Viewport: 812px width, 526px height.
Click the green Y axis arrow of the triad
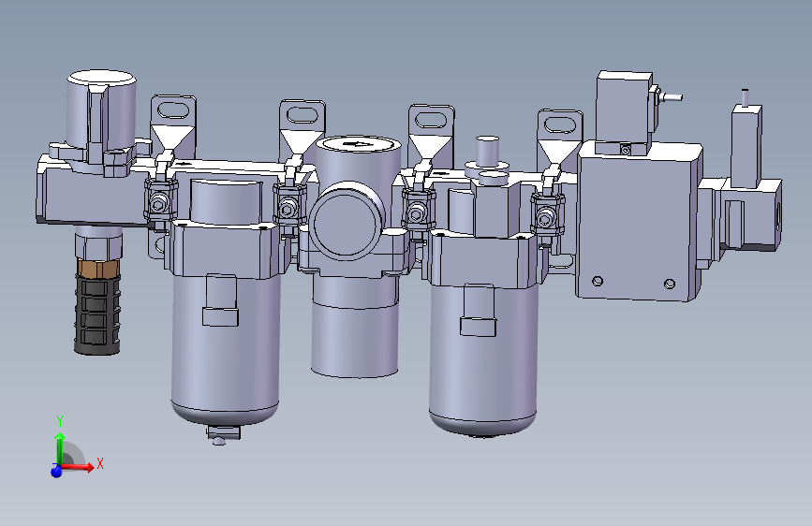[60, 447]
